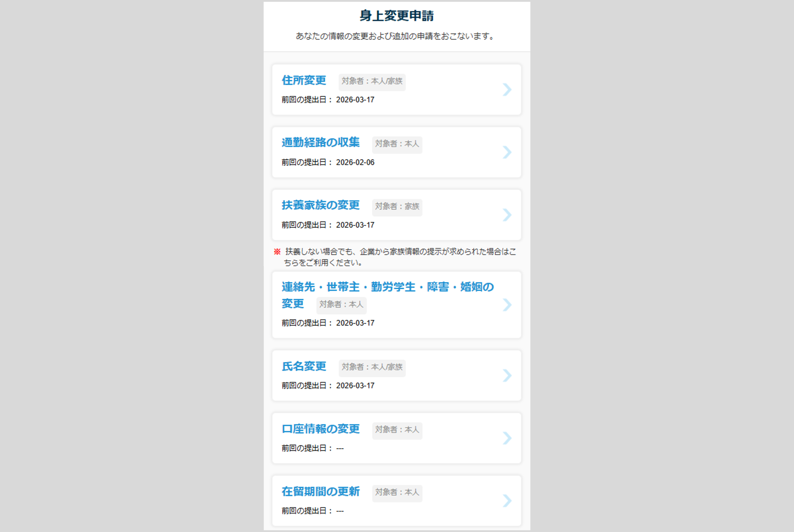Click submission date 2026-02-06 on commute card
Screen dimensions: 794x532
[355, 162]
